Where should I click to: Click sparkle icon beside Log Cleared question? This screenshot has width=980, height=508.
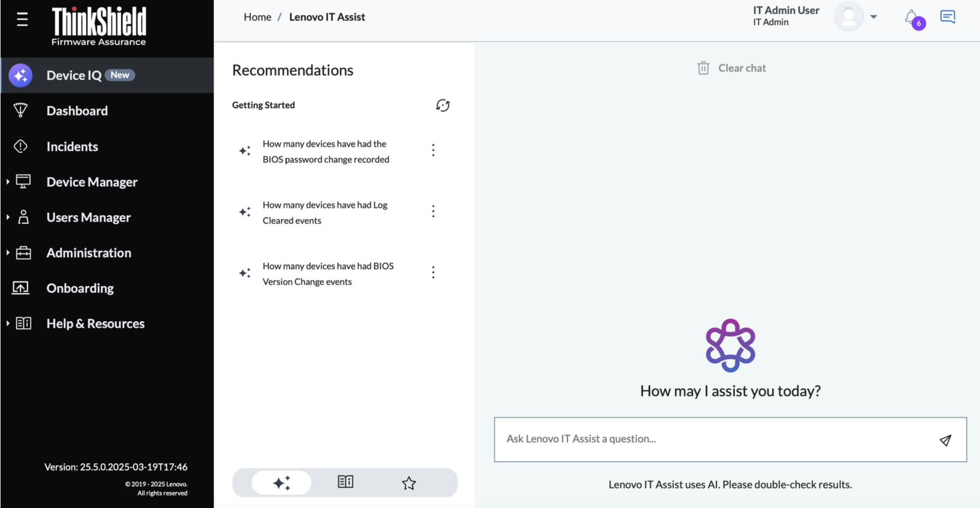pos(245,211)
